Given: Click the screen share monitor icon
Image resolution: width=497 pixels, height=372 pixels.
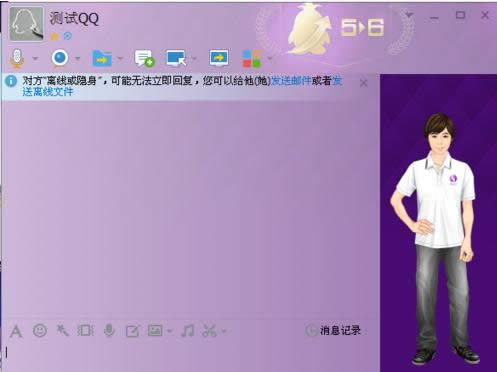Looking at the screenshot, I should 219,58.
